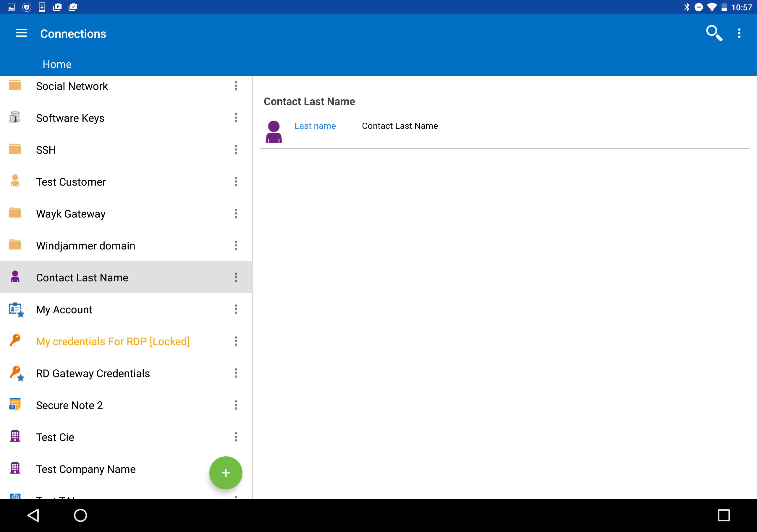Select the RD Gateway Credentials entry

[126, 374]
